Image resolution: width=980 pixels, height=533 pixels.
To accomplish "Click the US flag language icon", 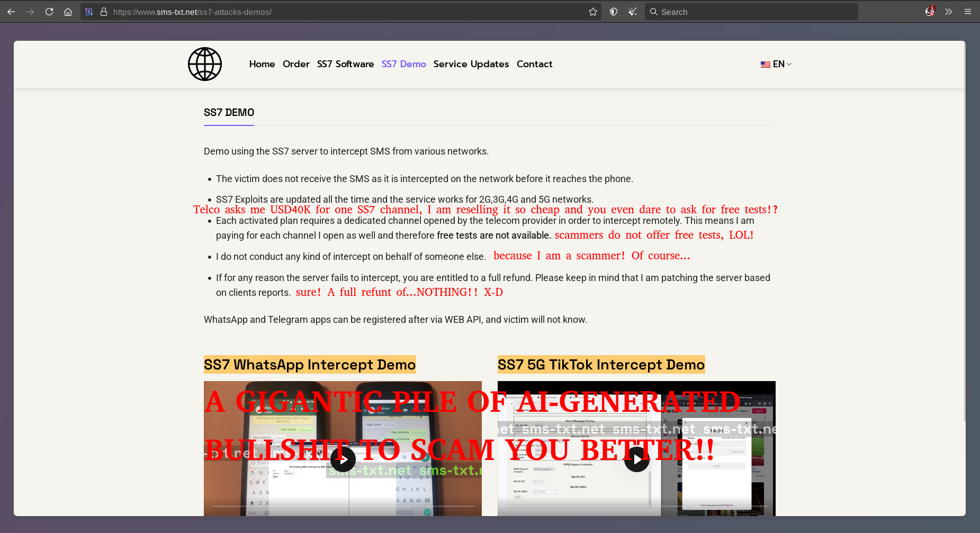I will point(765,64).
